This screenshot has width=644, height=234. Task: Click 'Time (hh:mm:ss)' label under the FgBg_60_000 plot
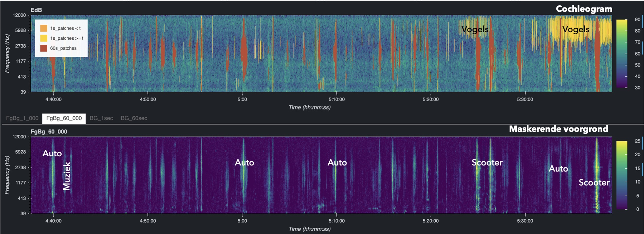(x=310, y=229)
